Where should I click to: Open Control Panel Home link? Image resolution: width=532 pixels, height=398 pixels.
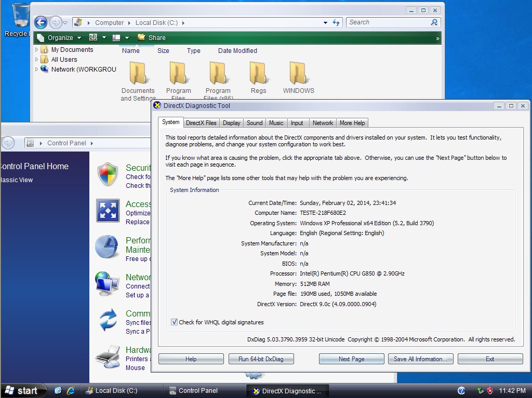[x=34, y=166]
